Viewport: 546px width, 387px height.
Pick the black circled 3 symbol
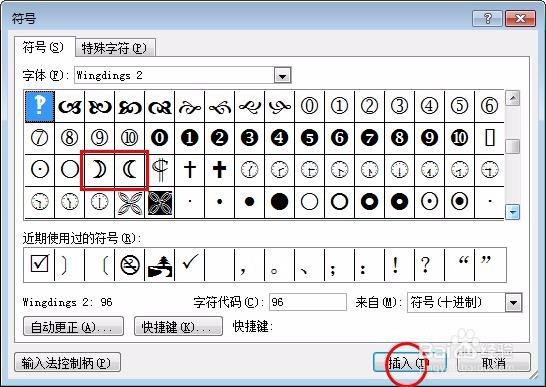tap(249, 138)
